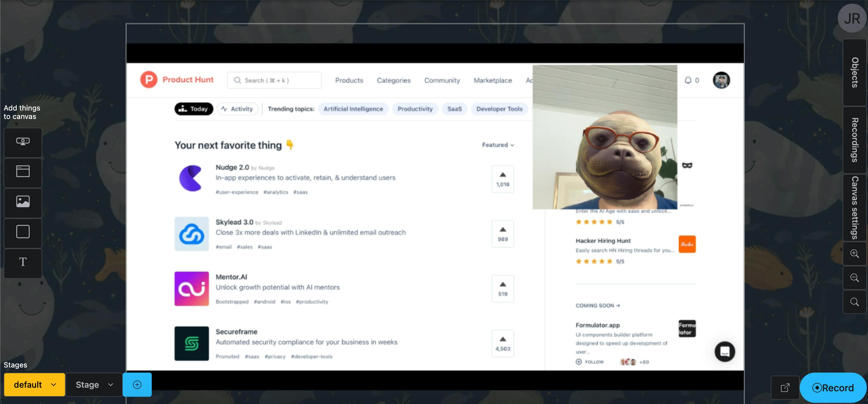The width and height of the screenshot is (868, 404).
Task: Select the webcam overlay on canvas
Action: 605,137
